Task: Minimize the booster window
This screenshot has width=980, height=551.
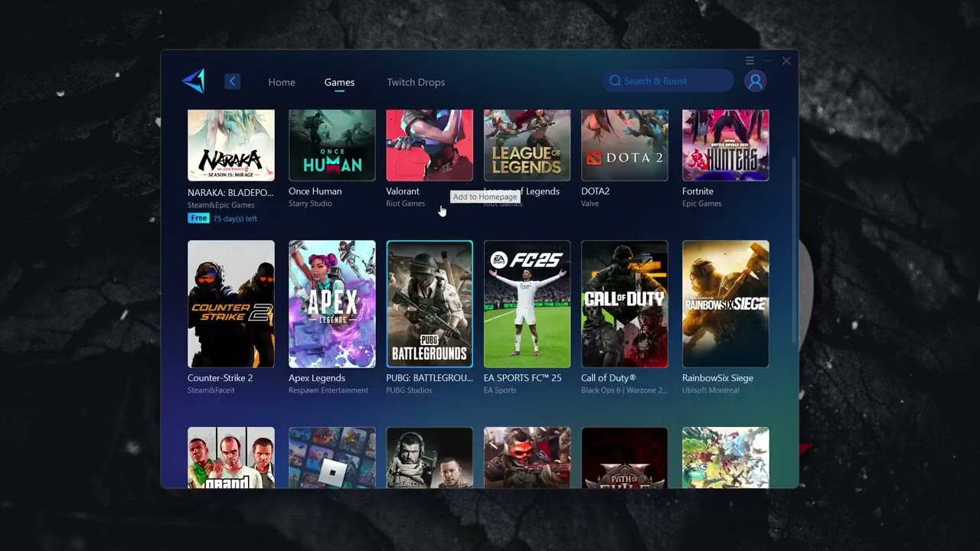Action: point(767,60)
